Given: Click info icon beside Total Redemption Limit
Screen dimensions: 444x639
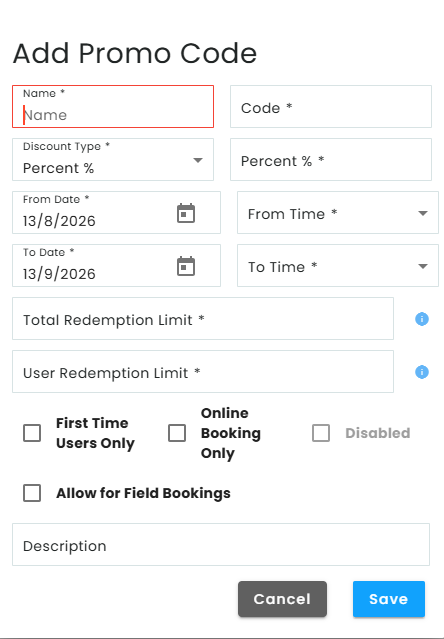Looking at the screenshot, I should click(x=422, y=319).
